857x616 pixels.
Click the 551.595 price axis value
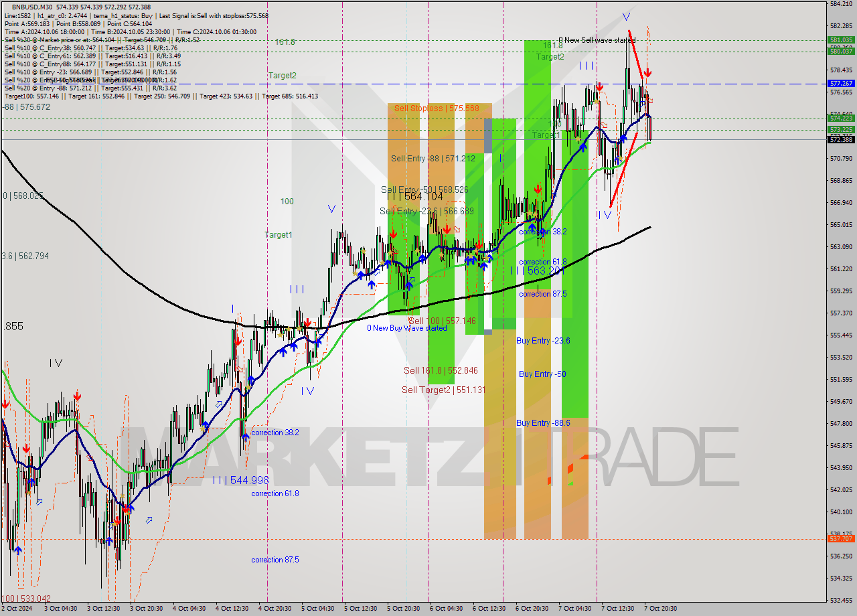pyautogui.click(x=841, y=380)
